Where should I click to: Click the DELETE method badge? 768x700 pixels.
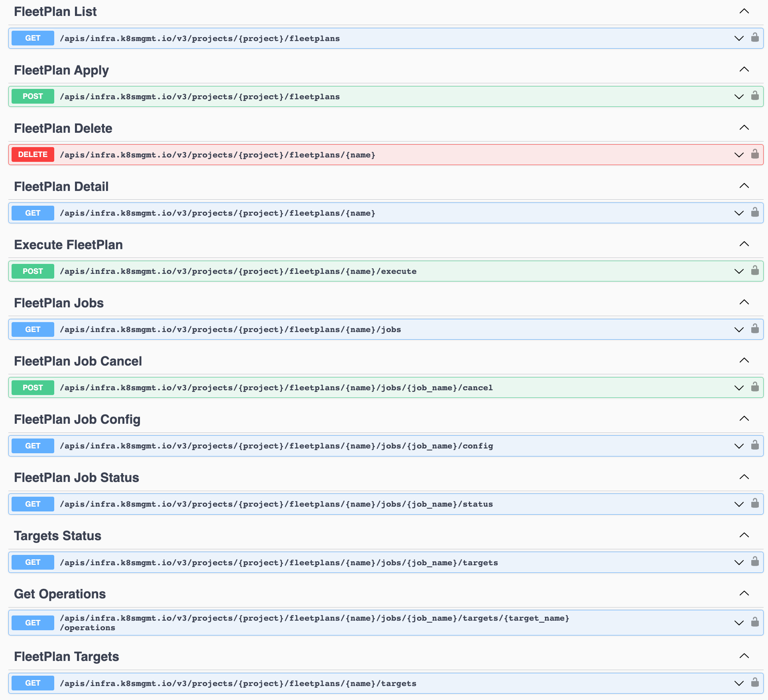33,155
